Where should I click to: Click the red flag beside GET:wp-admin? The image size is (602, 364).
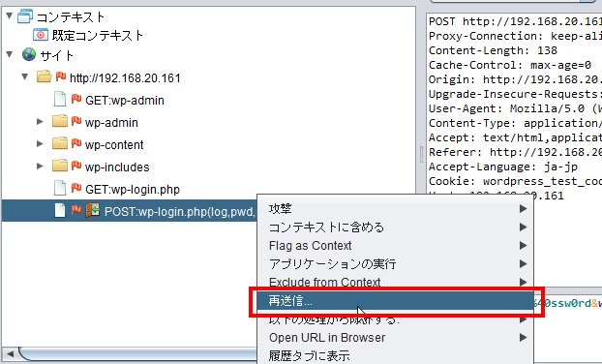tap(76, 99)
